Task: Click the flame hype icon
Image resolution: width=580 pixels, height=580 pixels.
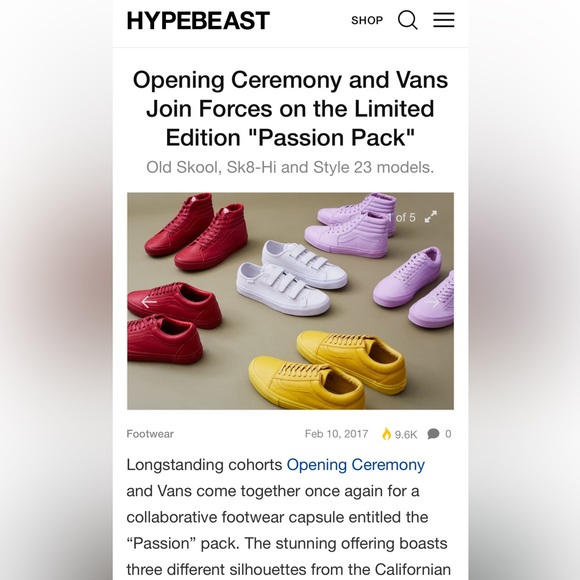Action: point(386,434)
